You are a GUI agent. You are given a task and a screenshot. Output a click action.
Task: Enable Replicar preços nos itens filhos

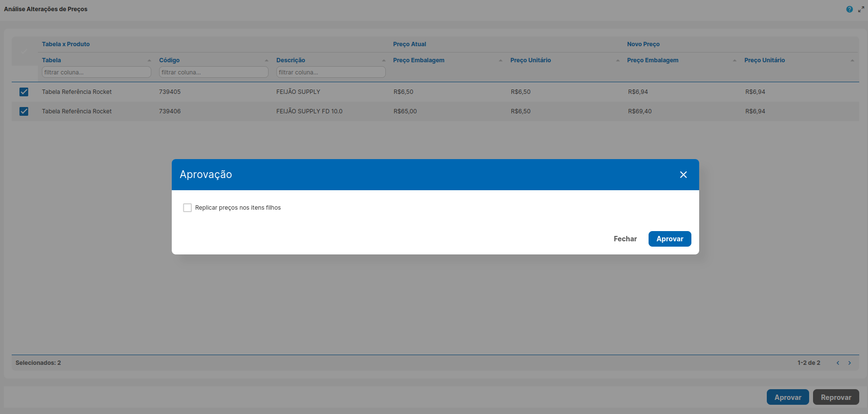coord(187,208)
